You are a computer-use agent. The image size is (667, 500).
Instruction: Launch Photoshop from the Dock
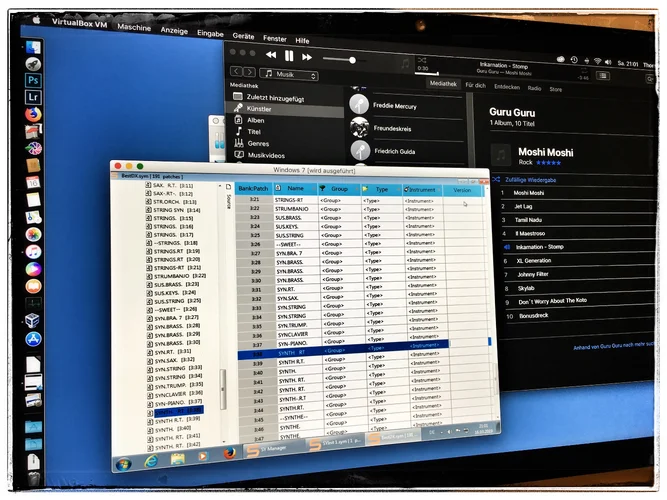tap(33, 80)
